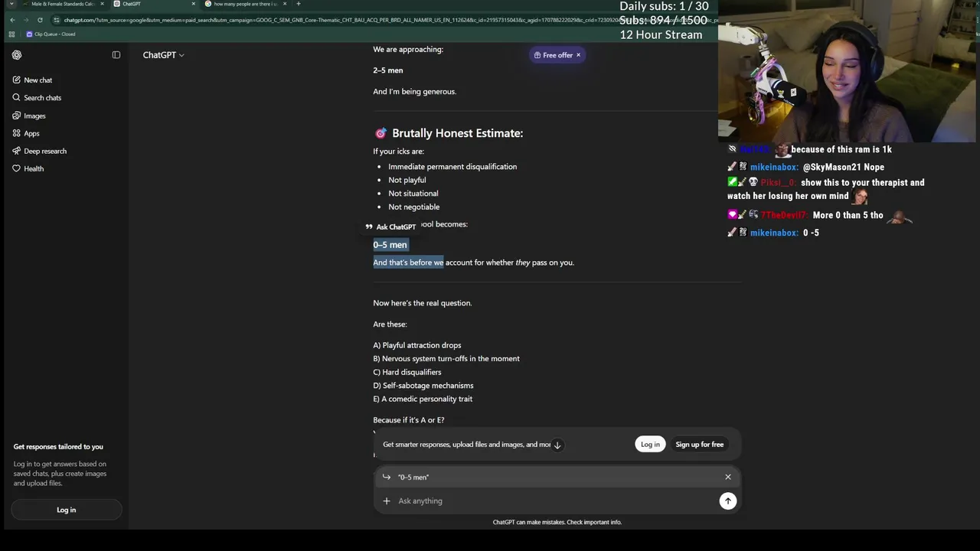Click the webcam video of the streamer
Viewport: 980px width, 551px height.
(x=847, y=71)
